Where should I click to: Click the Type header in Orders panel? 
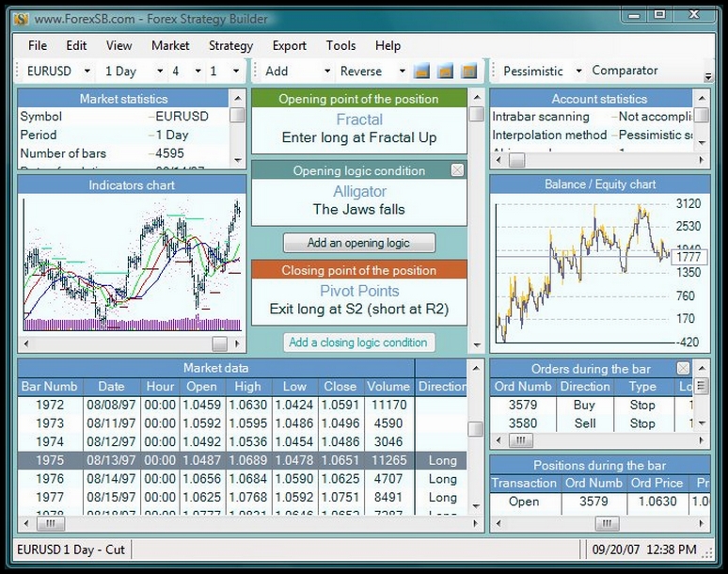pos(642,387)
